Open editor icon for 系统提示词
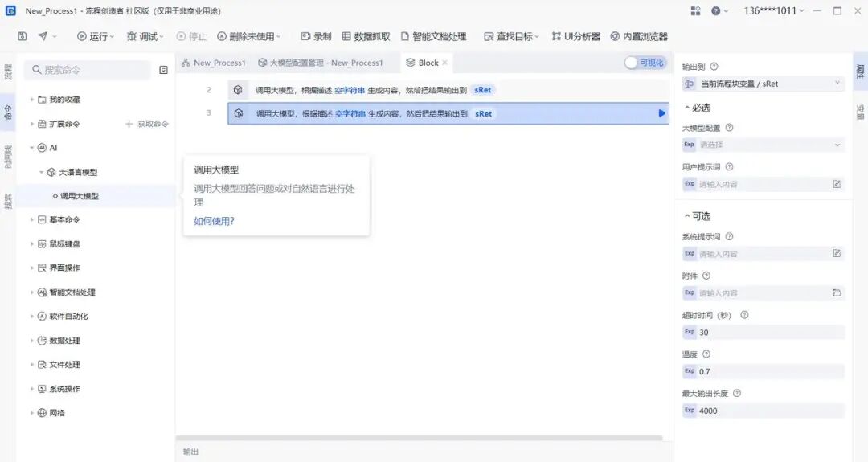 point(837,253)
